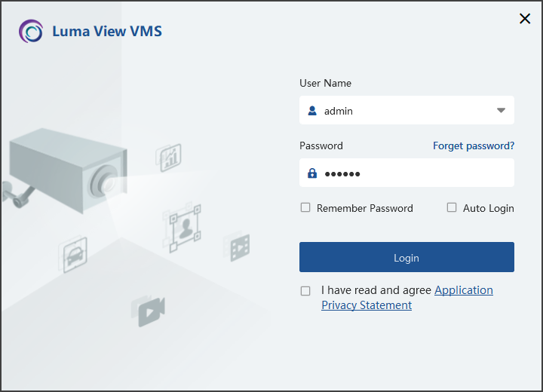Click the blue Login button
Screen dimensions: 543x392
tap(406, 257)
